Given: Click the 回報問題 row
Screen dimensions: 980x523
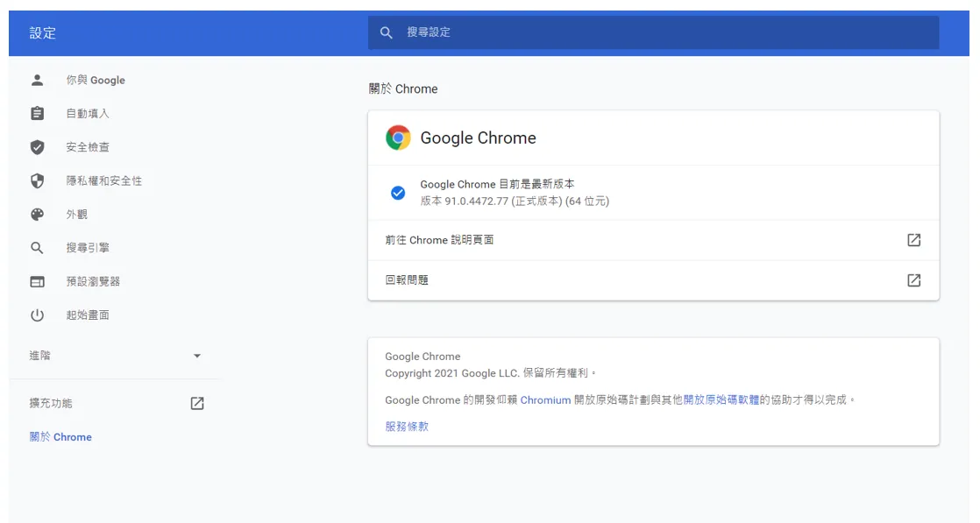Looking at the screenshot, I should (x=653, y=280).
